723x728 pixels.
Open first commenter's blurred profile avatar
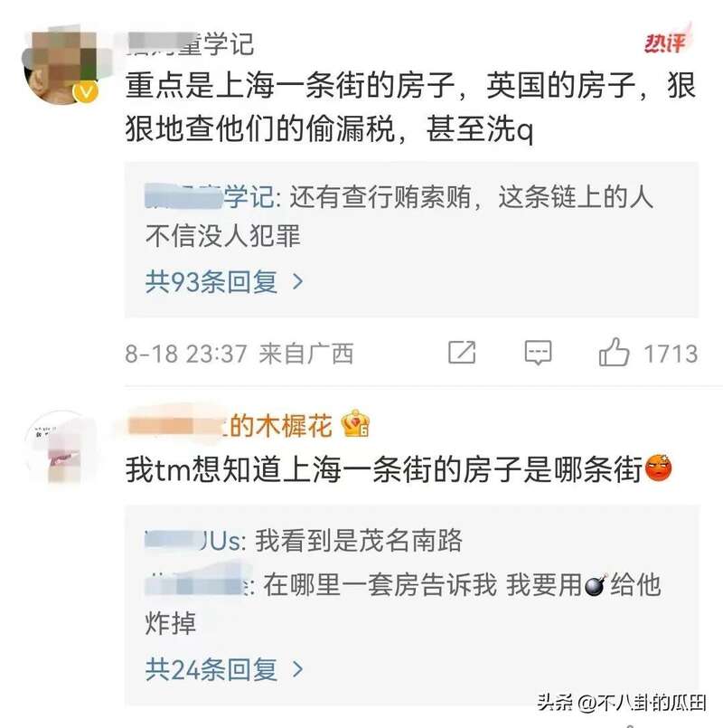[65, 63]
